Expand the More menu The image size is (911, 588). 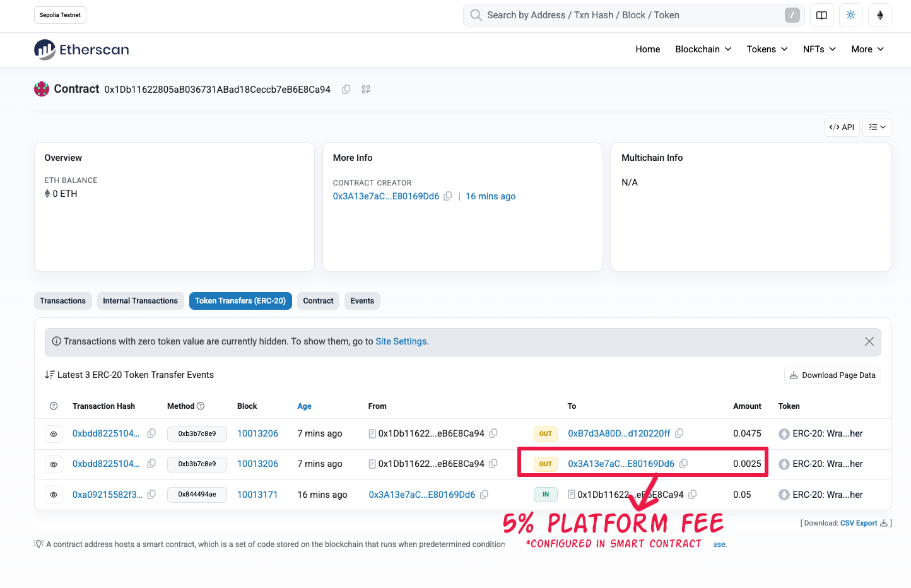tap(867, 49)
